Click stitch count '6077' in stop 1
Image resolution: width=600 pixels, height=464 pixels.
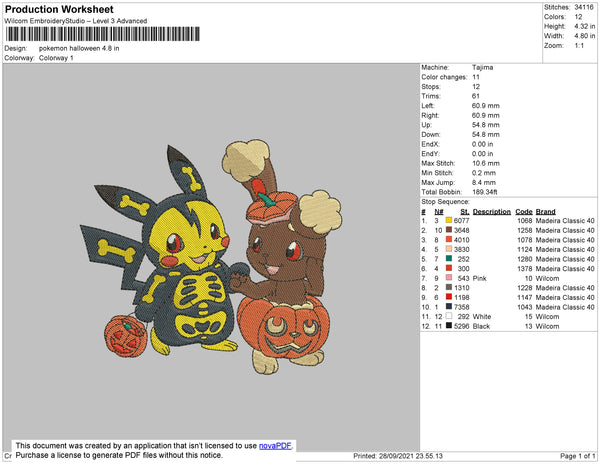461,221
